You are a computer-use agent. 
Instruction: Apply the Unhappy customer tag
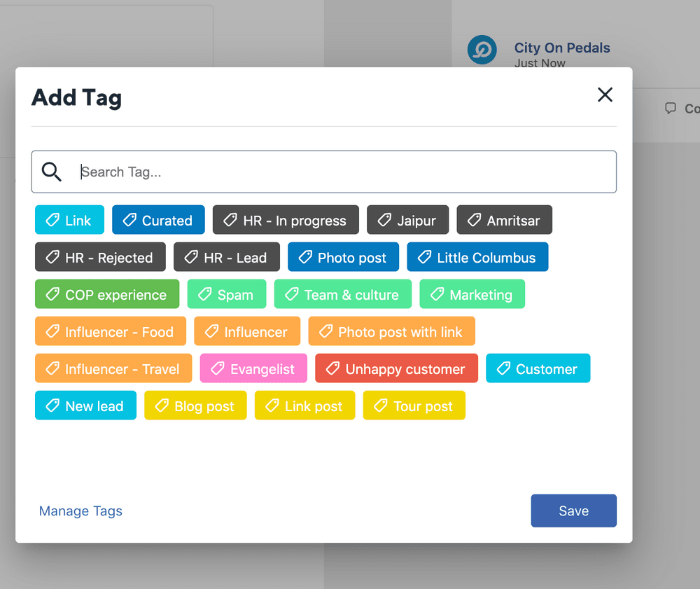(396, 368)
